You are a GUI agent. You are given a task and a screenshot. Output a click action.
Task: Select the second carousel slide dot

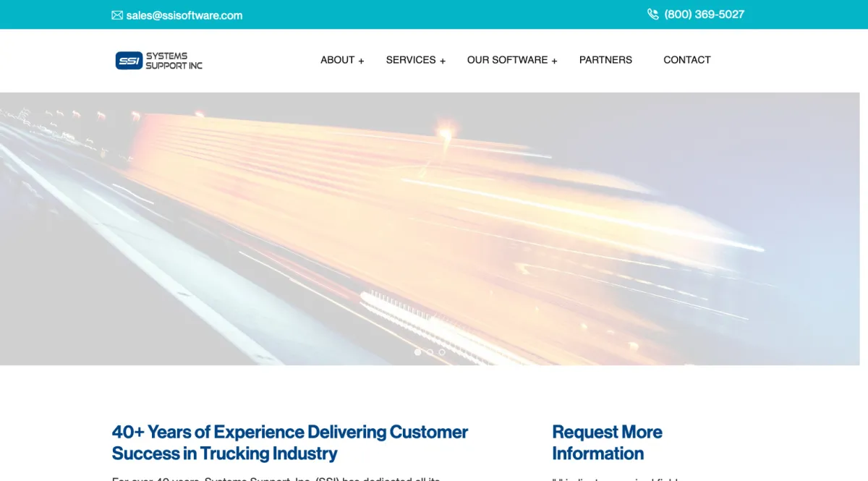click(430, 352)
